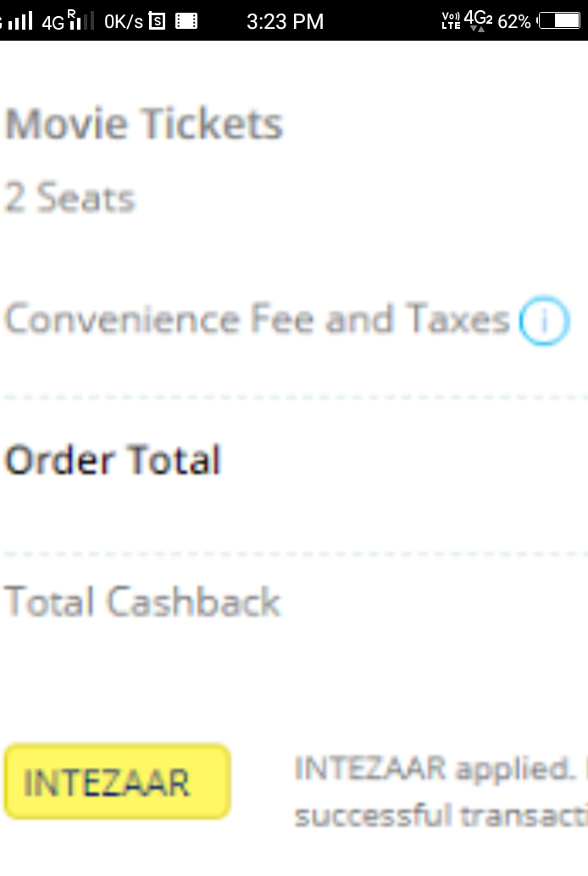Tap the battery icon in status bar
588x876 pixels.
pos(559,21)
